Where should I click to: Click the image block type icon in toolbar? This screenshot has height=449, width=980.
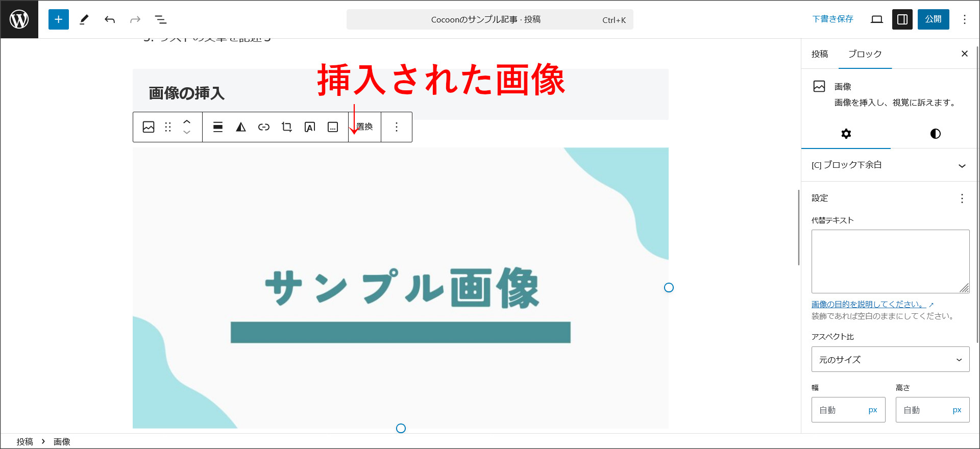point(149,127)
